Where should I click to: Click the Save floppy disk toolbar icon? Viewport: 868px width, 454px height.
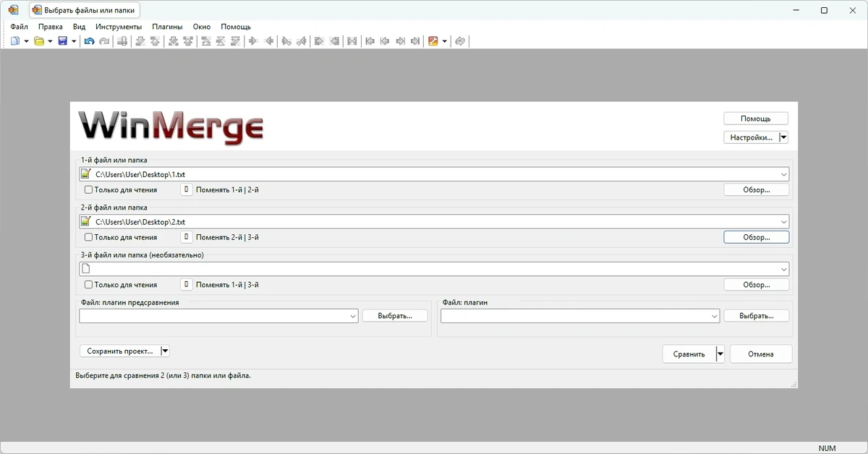tap(62, 41)
